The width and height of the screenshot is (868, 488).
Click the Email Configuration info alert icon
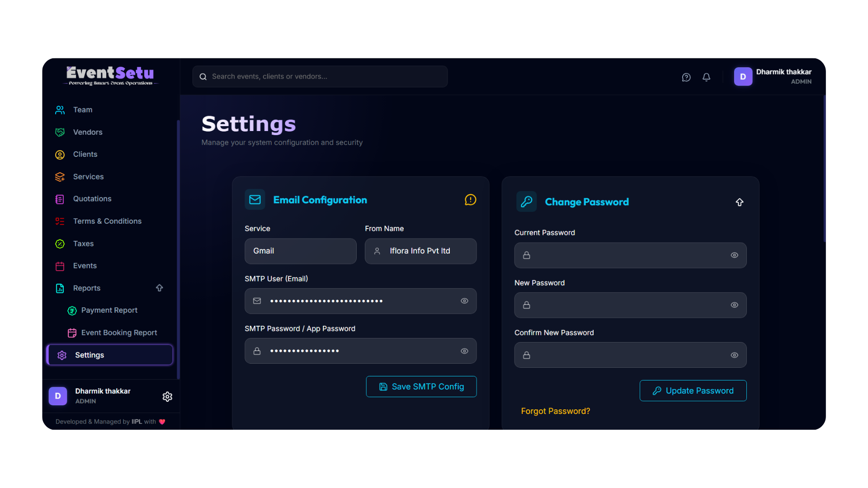click(x=470, y=200)
